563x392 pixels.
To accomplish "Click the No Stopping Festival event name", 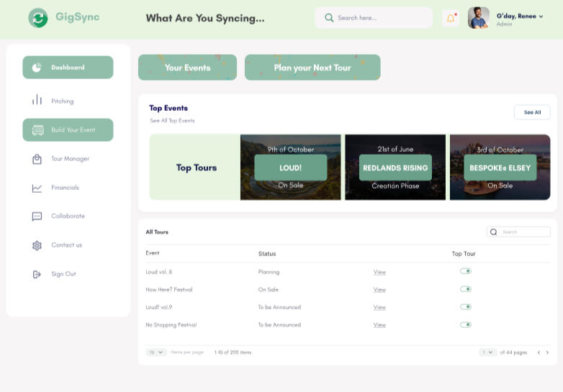I will click(x=171, y=325).
